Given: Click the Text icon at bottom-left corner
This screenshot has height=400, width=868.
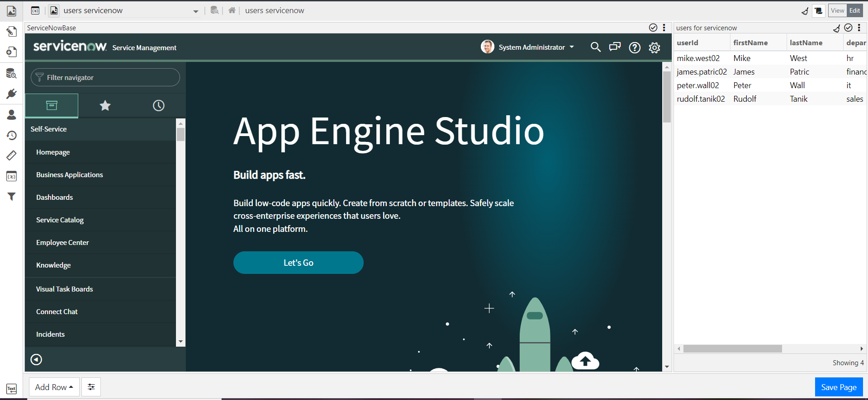Looking at the screenshot, I should click(11, 389).
